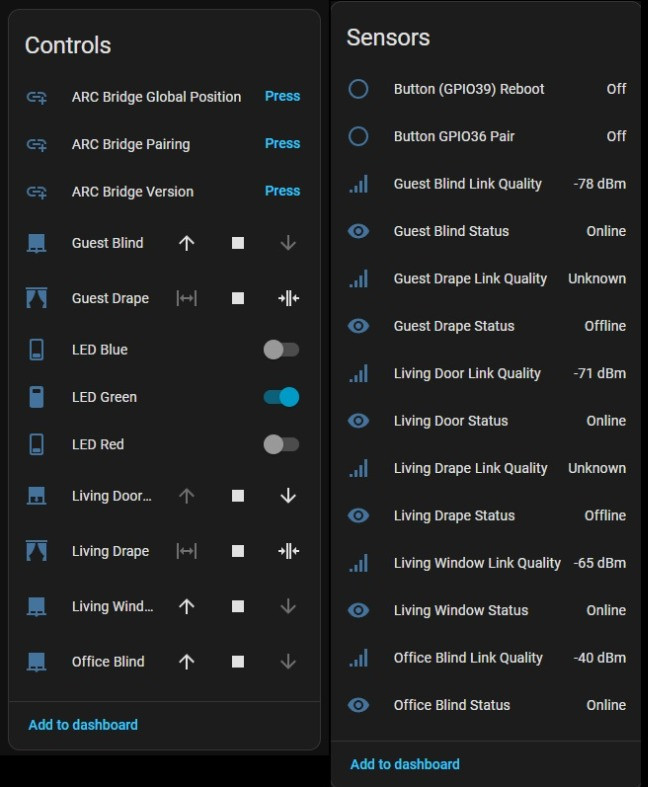The width and height of the screenshot is (648, 787).
Task: Open the Living Drape
Action: coord(187,552)
